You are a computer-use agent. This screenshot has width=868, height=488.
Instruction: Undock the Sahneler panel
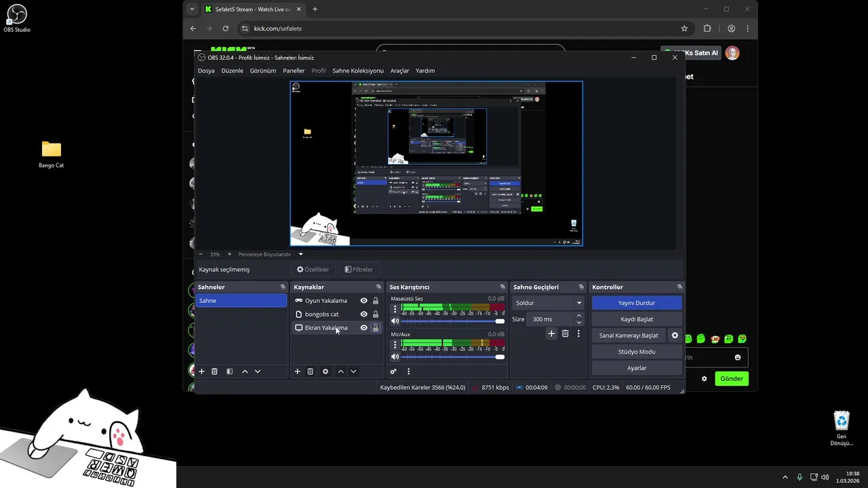click(283, 287)
